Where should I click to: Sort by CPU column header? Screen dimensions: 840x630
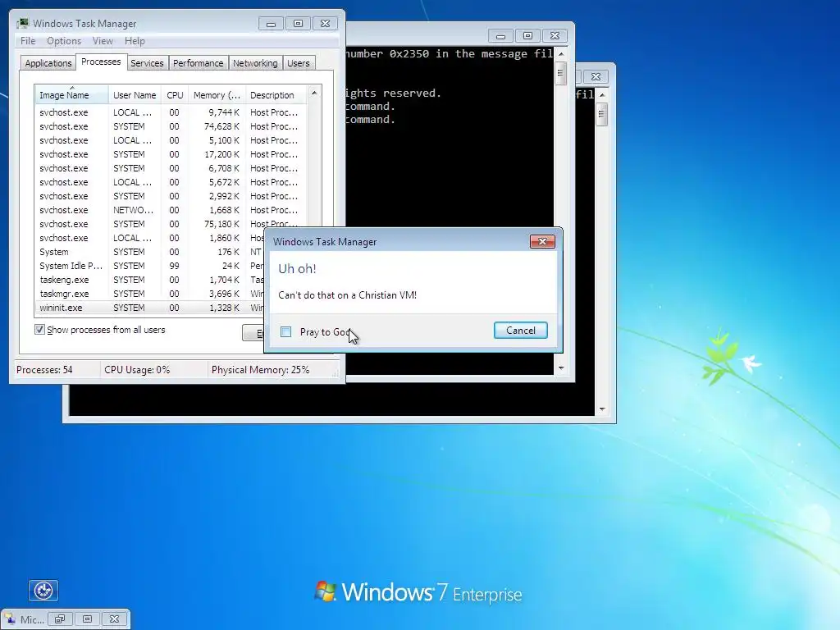(x=175, y=95)
